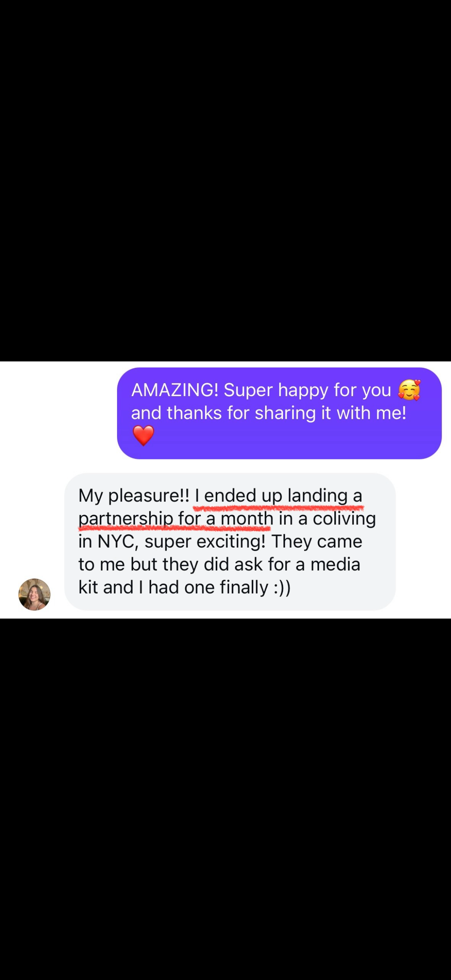Select the purple sent message bubble
The image size is (451, 980).
click(x=279, y=413)
